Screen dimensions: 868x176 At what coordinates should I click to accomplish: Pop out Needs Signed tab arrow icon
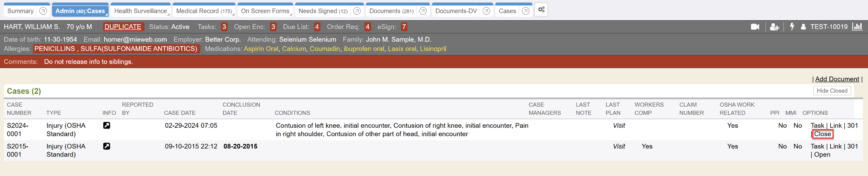click(x=357, y=11)
